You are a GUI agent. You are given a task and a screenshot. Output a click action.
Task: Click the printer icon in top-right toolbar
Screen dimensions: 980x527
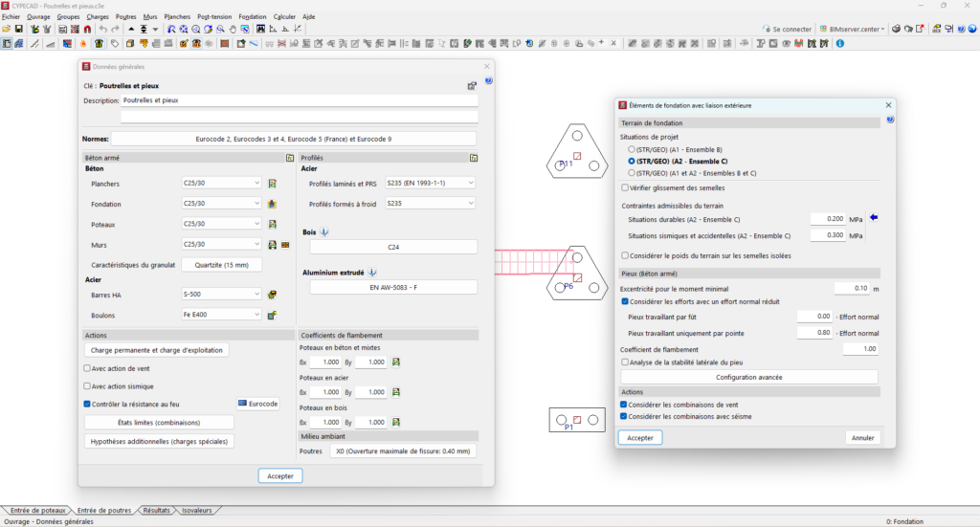click(x=896, y=29)
